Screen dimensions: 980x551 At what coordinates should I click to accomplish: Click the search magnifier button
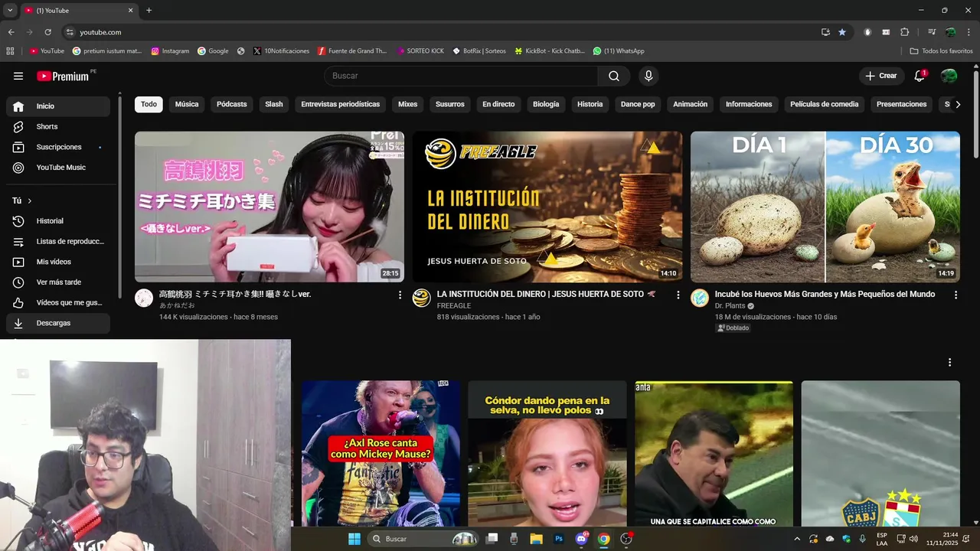point(614,76)
